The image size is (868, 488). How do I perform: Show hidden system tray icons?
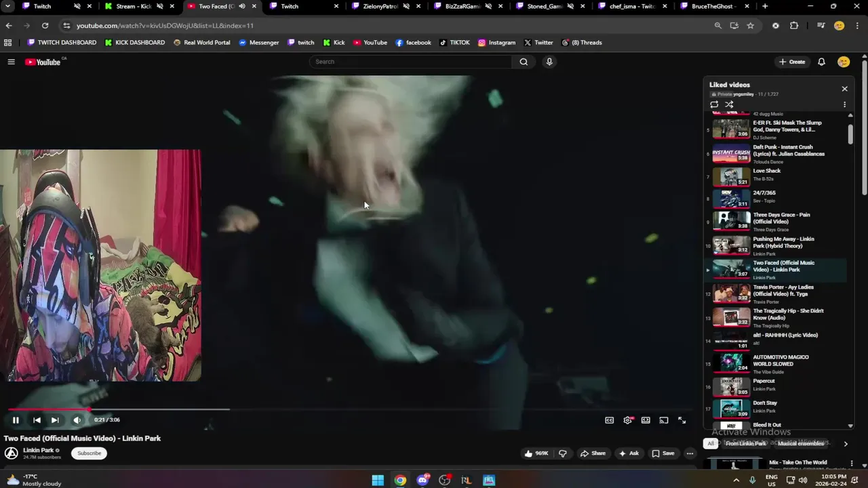point(736,481)
